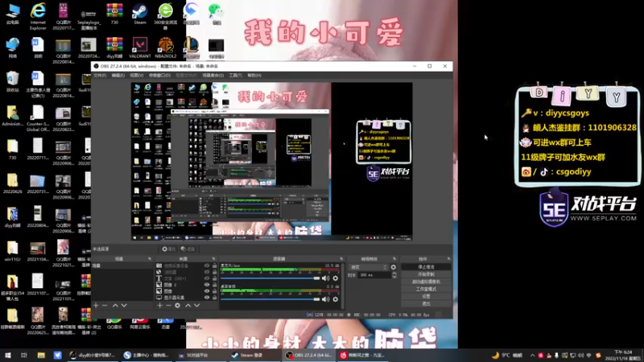Open VALORANT desktop shortcut

coord(140,47)
